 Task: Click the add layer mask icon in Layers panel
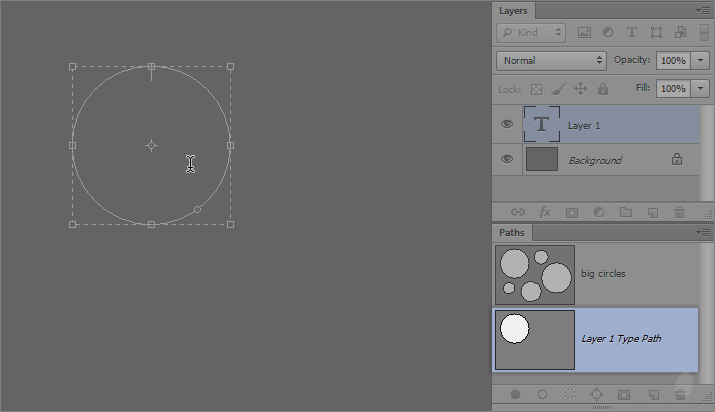(572, 212)
